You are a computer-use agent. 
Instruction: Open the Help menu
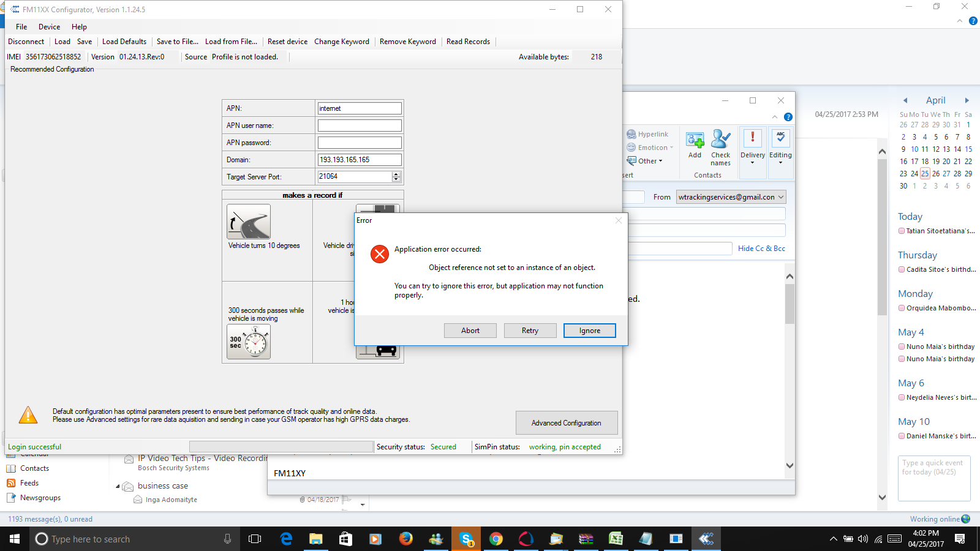pos(79,27)
